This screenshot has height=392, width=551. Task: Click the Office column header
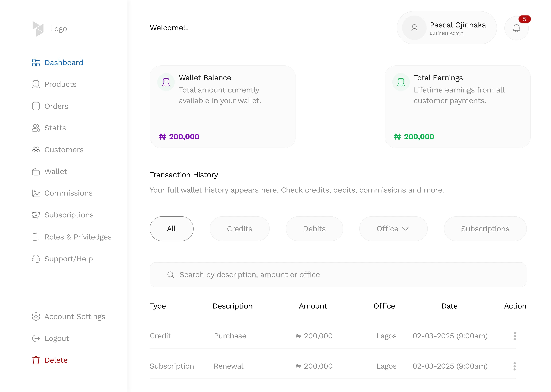tap(384, 306)
